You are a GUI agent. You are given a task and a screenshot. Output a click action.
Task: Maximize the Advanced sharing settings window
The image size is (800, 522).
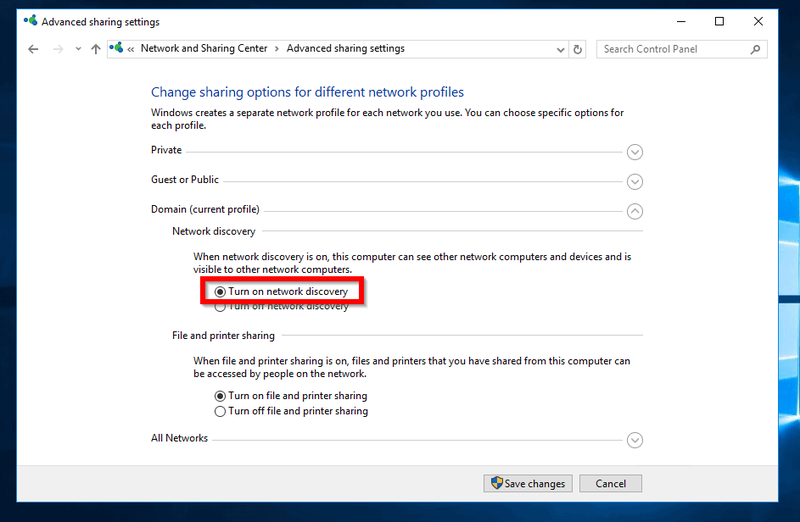click(x=719, y=21)
